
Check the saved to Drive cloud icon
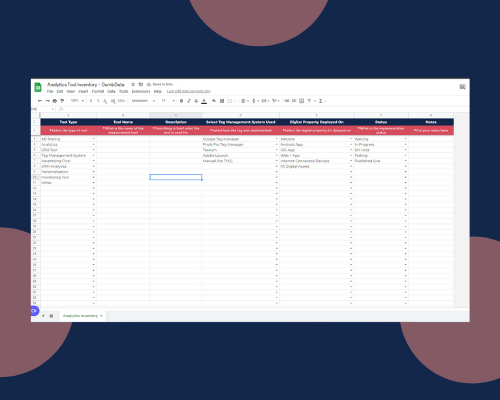(149, 85)
